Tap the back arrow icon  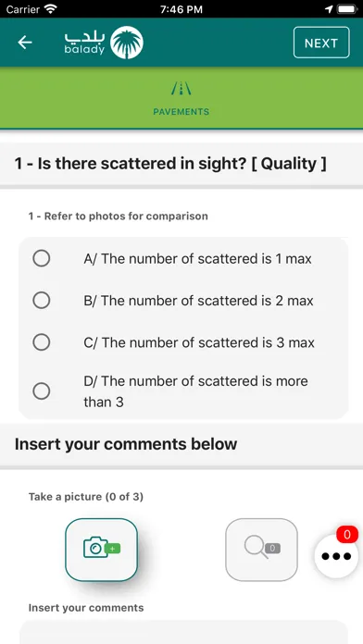click(25, 43)
